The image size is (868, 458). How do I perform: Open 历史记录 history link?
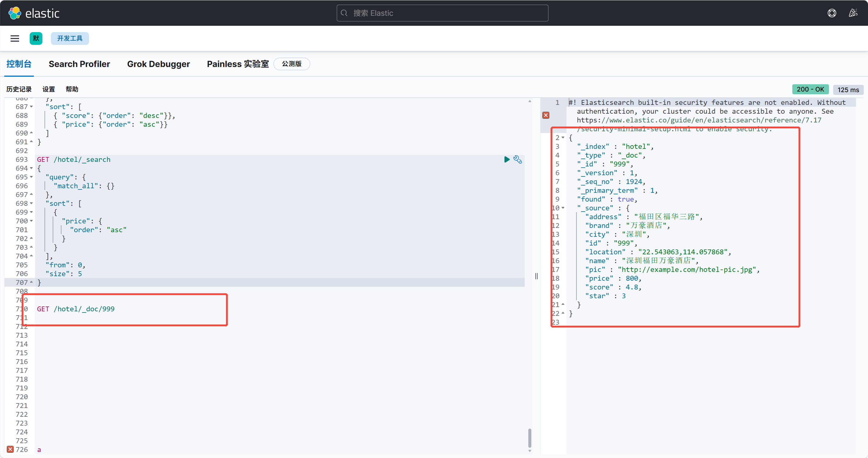click(x=19, y=89)
